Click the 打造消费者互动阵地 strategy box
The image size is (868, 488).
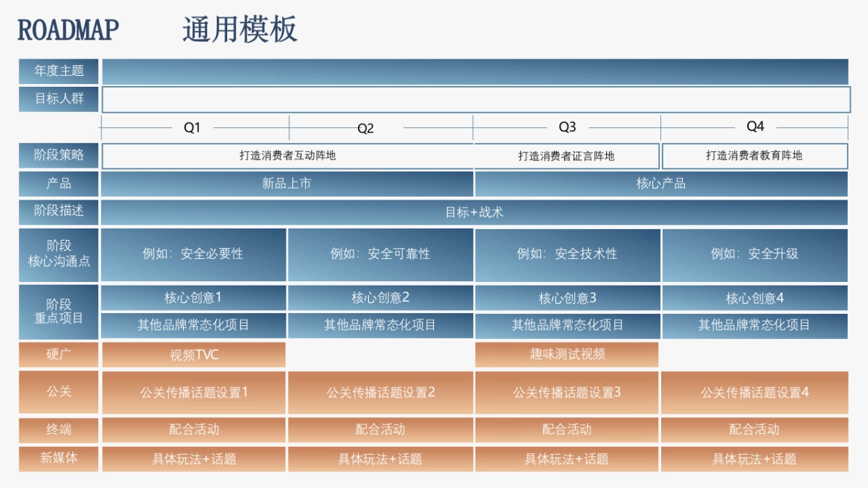click(287, 155)
